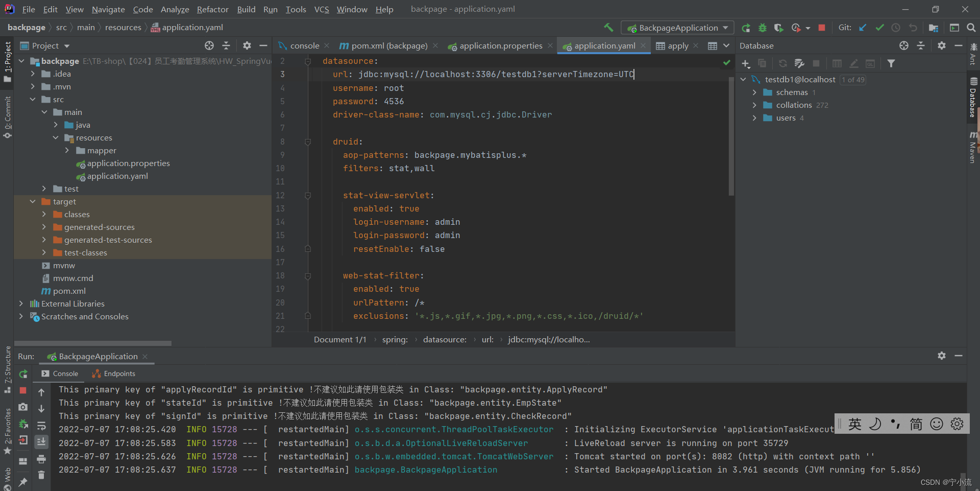Stop the running BackpageApplication via red square
980x491 pixels.
point(822,28)
